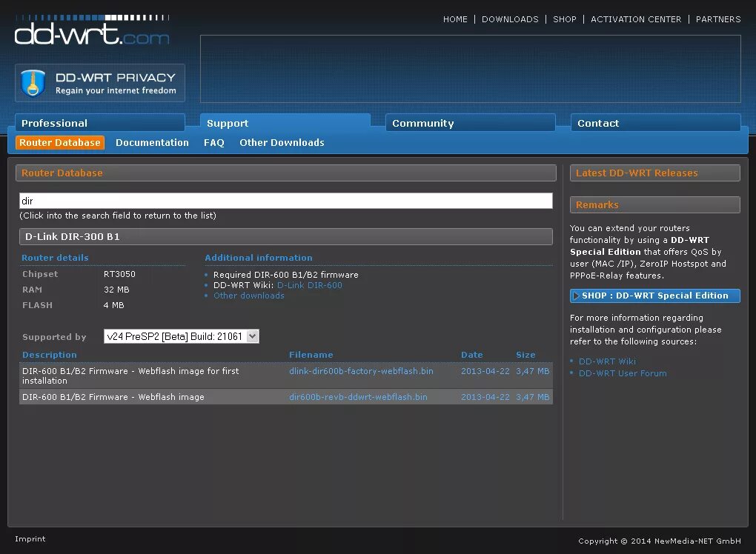
Task: Switch to the Community tab
Action: coord(470,123)
